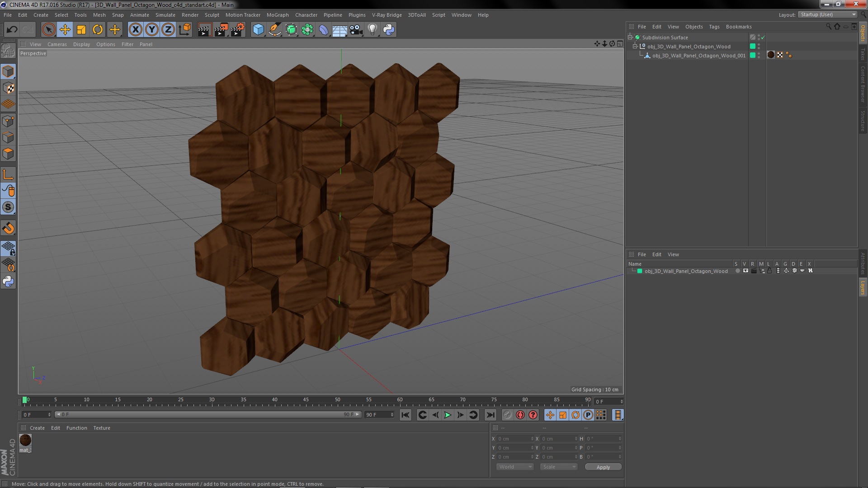Select obj_3D_Wall_Panel_Octagon_Wood_001 in Object Manager
868x488 pixels.
coord(698,56)
